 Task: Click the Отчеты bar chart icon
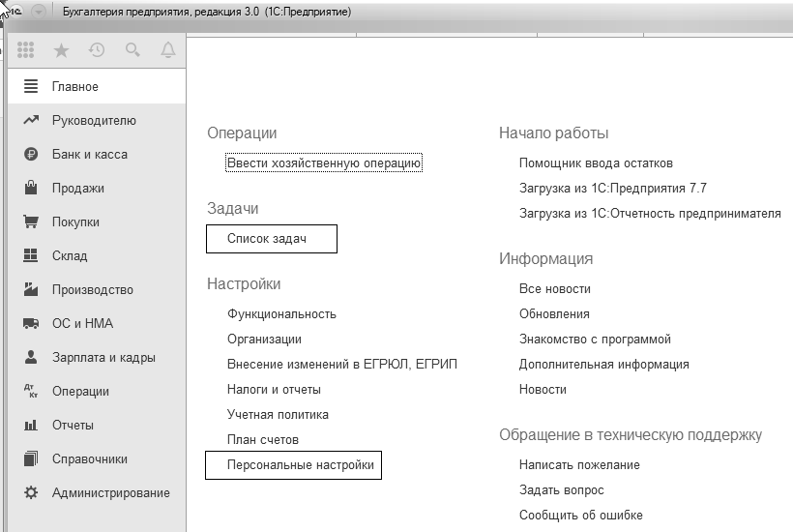click(x=31, y=425)
